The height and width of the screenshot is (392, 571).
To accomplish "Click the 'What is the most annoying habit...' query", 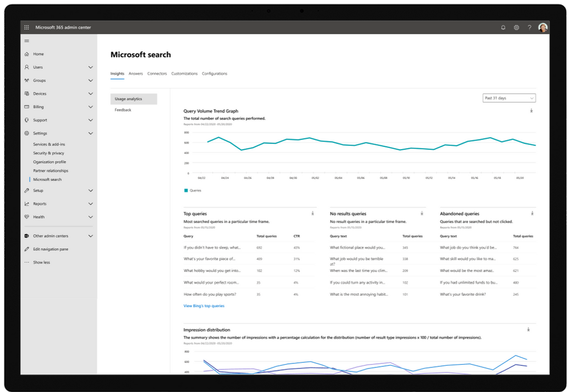I will 359,294.
